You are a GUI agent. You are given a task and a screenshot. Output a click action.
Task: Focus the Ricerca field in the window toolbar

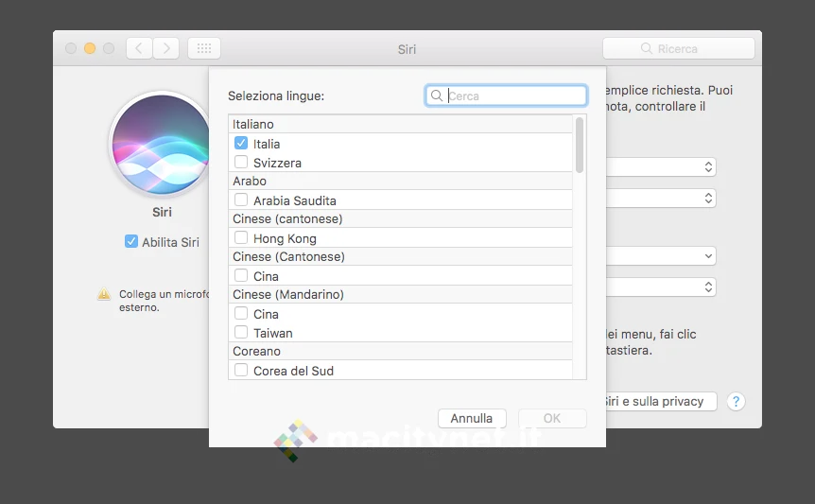click(x=679, y=48)
